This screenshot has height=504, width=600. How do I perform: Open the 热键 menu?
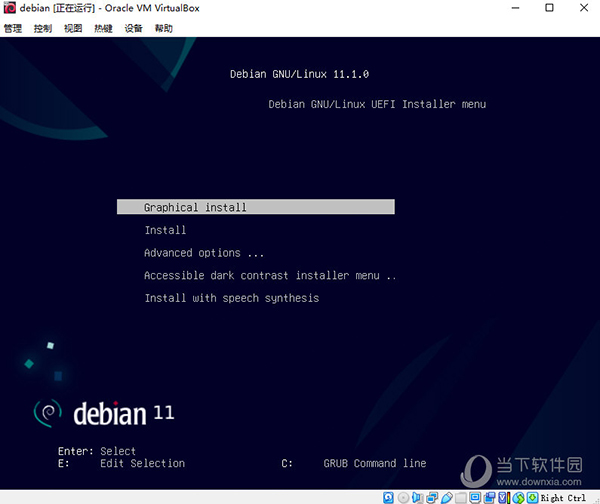click(x=103, y=28)
